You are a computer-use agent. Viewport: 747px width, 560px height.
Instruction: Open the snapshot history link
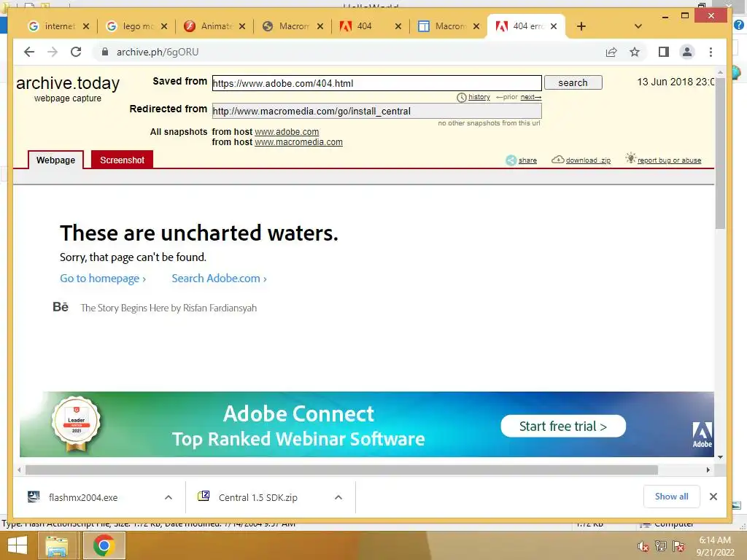(x=479, y=97)
